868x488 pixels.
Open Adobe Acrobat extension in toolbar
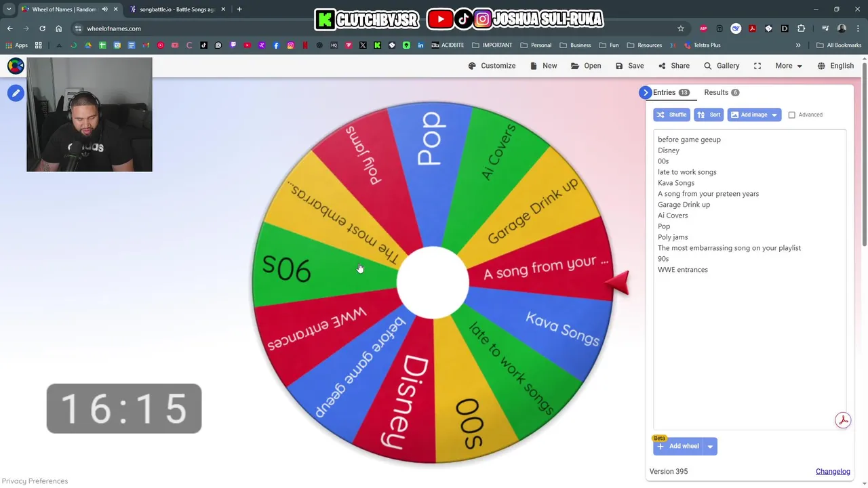(752, 28)
